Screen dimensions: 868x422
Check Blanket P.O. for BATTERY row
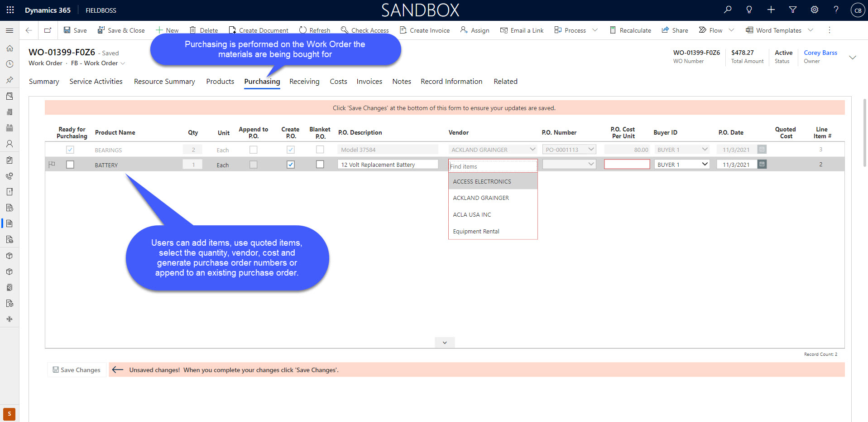pyautogui.click(x=320, y=164)
